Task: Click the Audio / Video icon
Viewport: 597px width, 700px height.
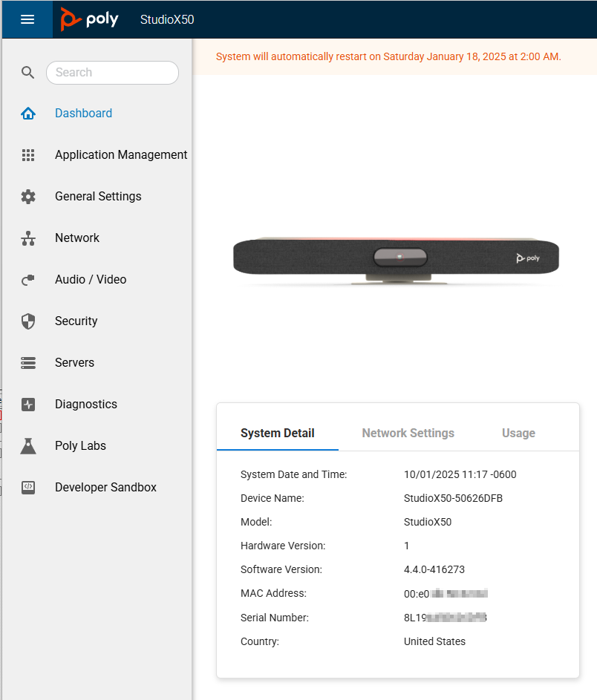Action: coord(28,279)
